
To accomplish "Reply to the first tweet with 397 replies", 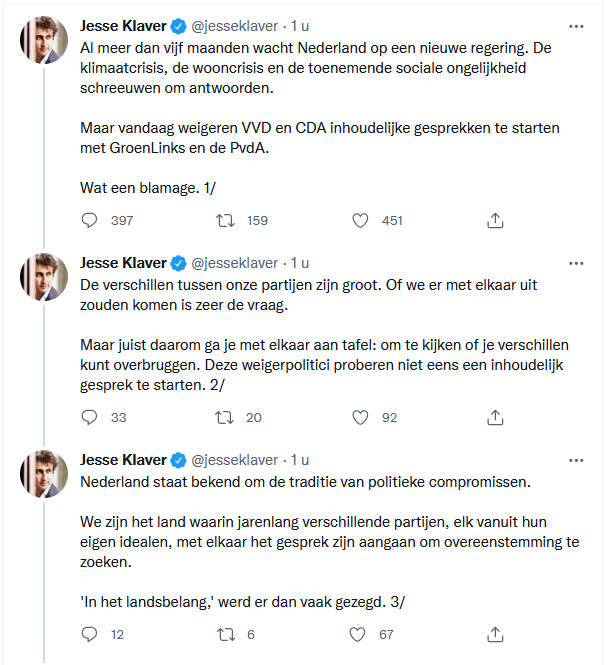I will coord(90,220).
